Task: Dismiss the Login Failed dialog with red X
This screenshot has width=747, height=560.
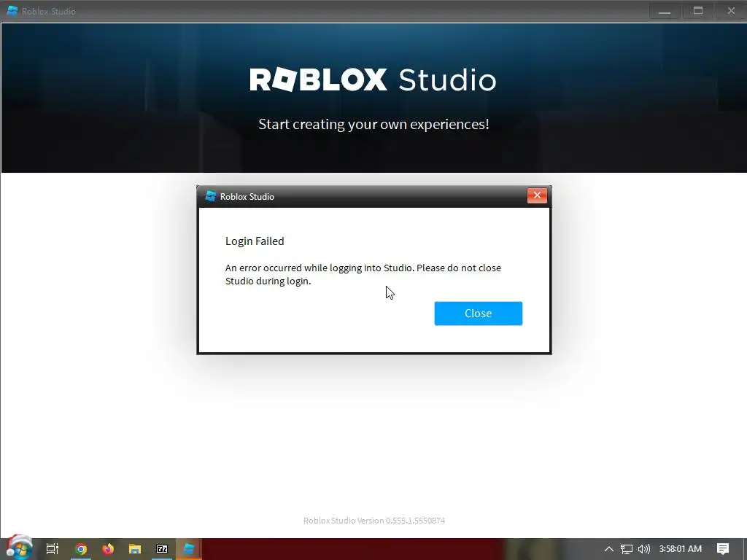Action: tap(537, 195)
